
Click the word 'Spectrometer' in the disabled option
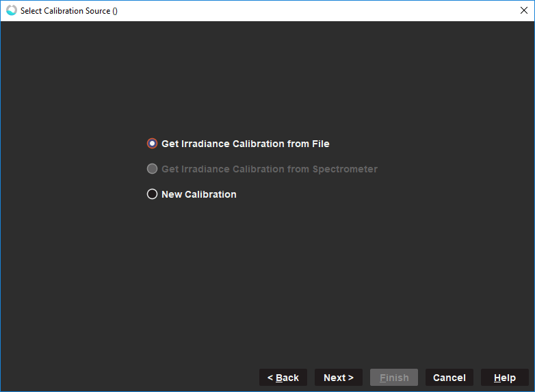click(345, 169)
